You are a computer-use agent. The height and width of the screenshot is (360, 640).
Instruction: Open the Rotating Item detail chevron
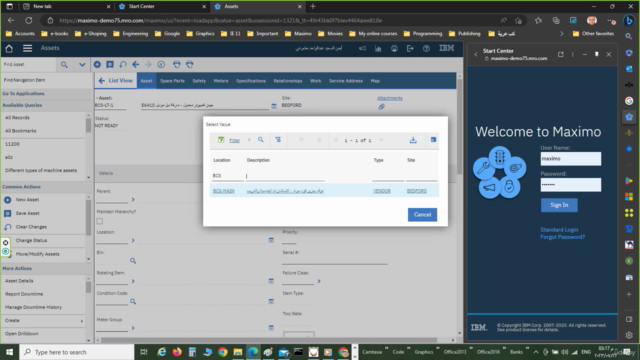[133, 281]
